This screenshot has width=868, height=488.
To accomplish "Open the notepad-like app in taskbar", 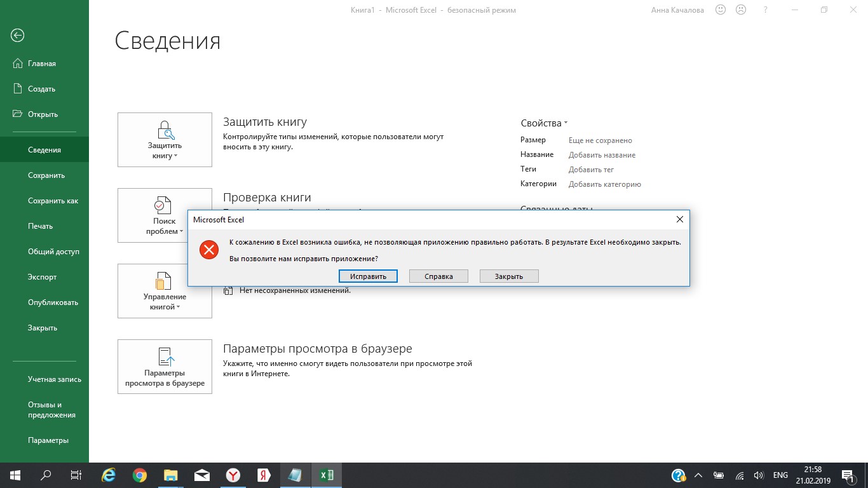I will pyautogui.click(x=295, y=475).
